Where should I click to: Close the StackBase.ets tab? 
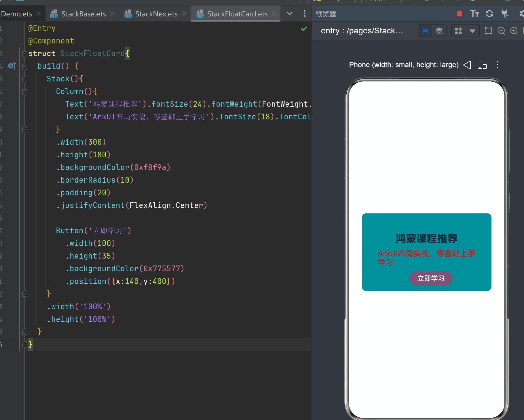112,14
